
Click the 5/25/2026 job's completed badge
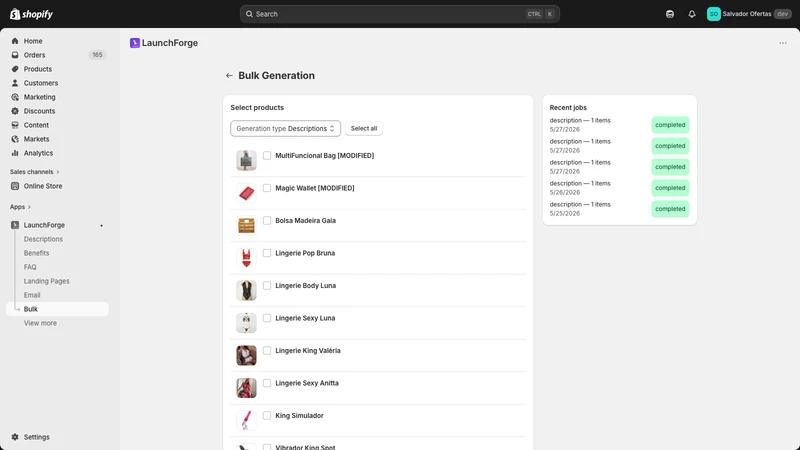click(670, 209)
